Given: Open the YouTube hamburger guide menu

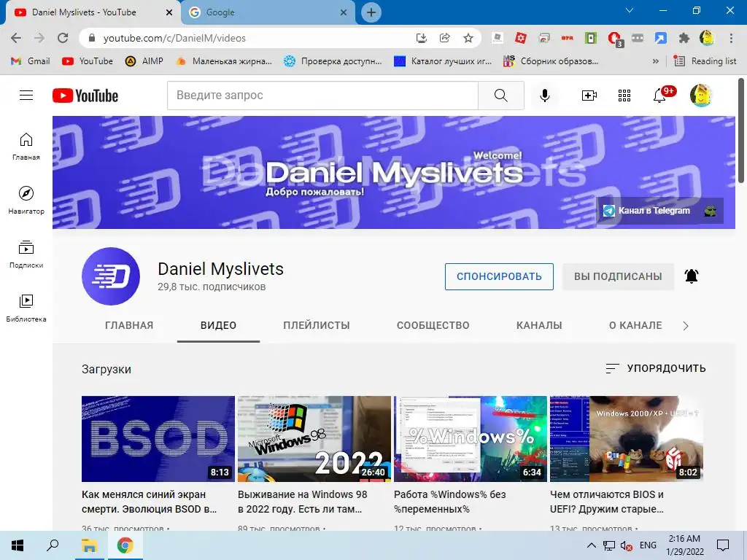Looking at the screenshot, I should 26,96.
